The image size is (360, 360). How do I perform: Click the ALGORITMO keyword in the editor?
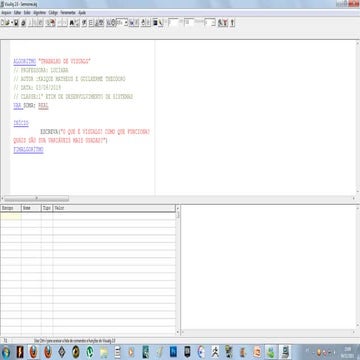tap(25, 62)
